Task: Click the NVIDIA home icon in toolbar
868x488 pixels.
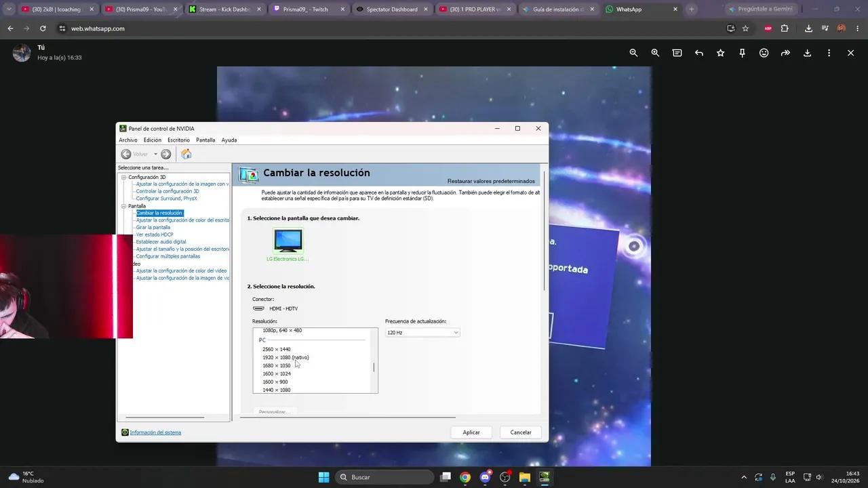Action: coord(186,154)
